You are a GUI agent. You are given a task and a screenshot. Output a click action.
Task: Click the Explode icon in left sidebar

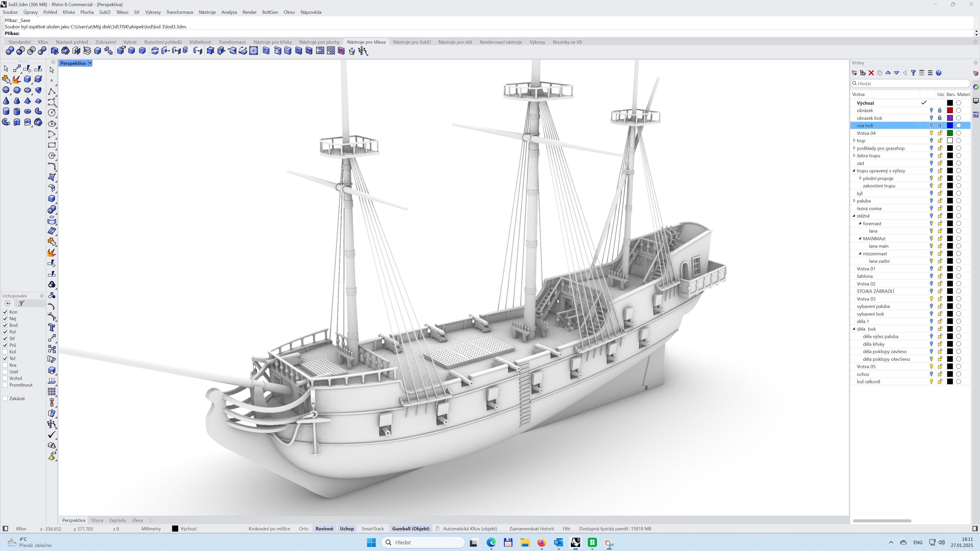coord(17,79)
